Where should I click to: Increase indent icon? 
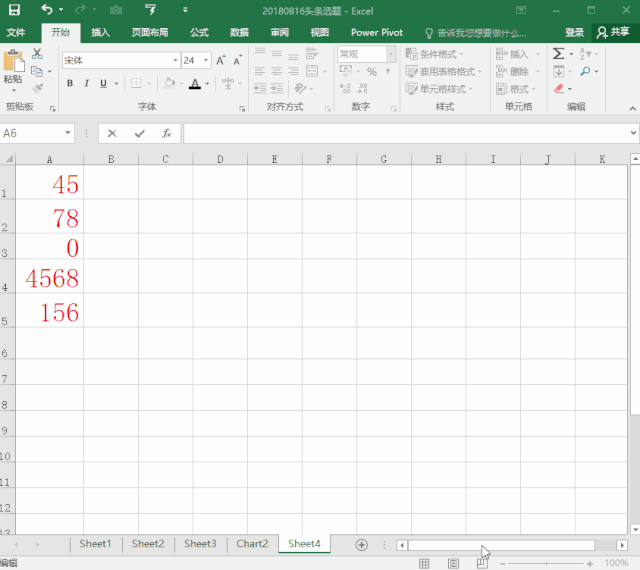(277, 88)
